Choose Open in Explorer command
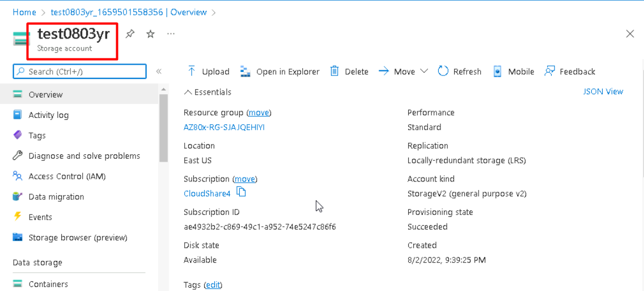The height and width of the screenshot is (291, 644). 288,71
